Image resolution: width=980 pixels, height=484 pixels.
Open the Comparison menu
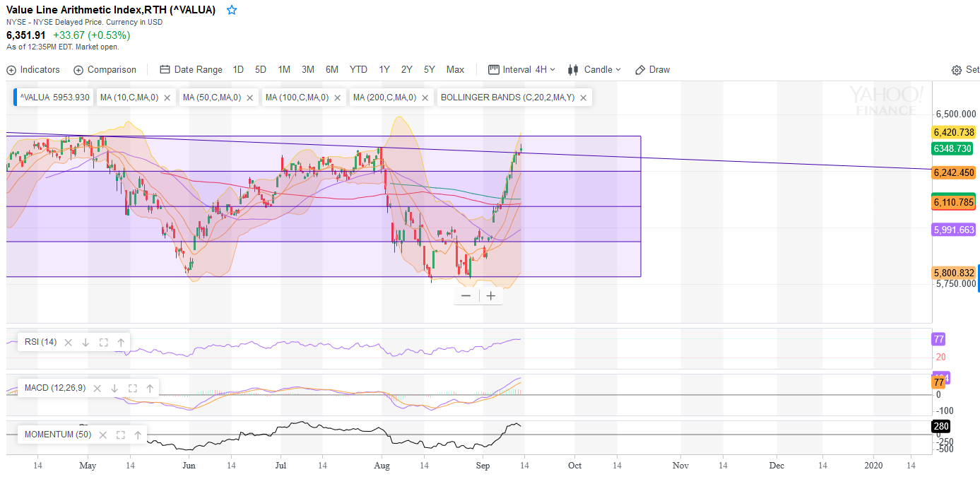pos(105,69)
